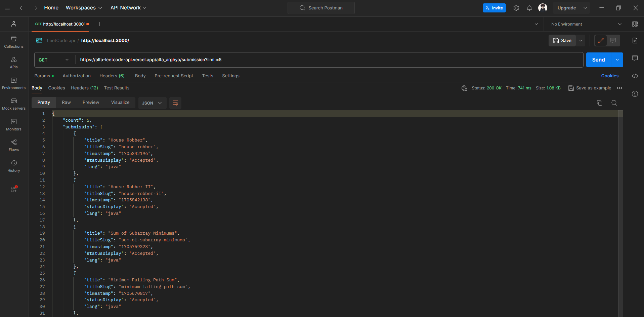This screenshot has width=644, height=317.
Task: Search within the response body
Action: 614,103
